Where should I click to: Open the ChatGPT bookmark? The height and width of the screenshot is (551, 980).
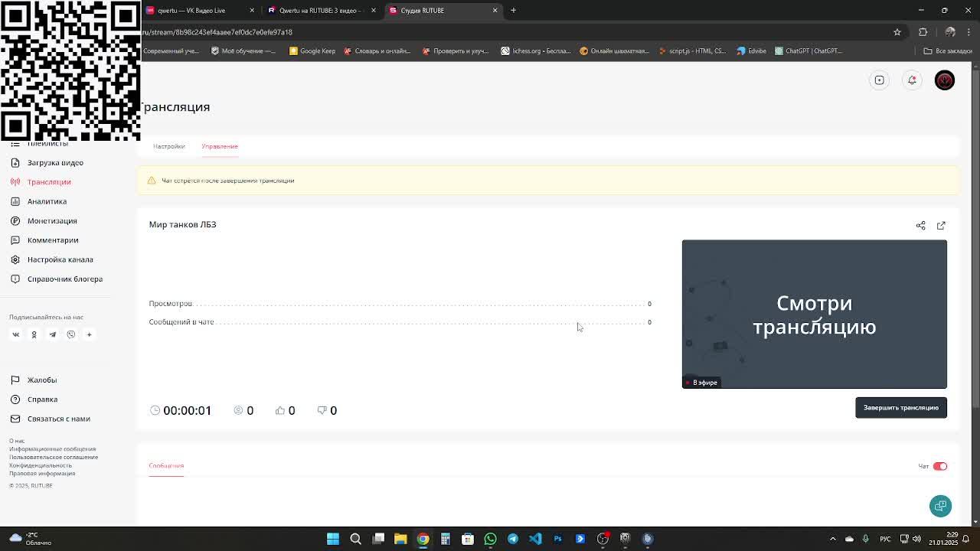click(808, 51)
